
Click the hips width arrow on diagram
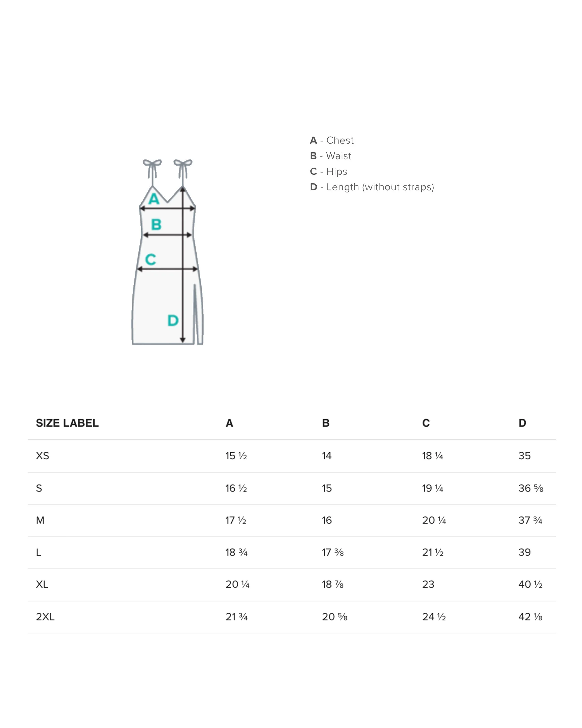(167, 269)
